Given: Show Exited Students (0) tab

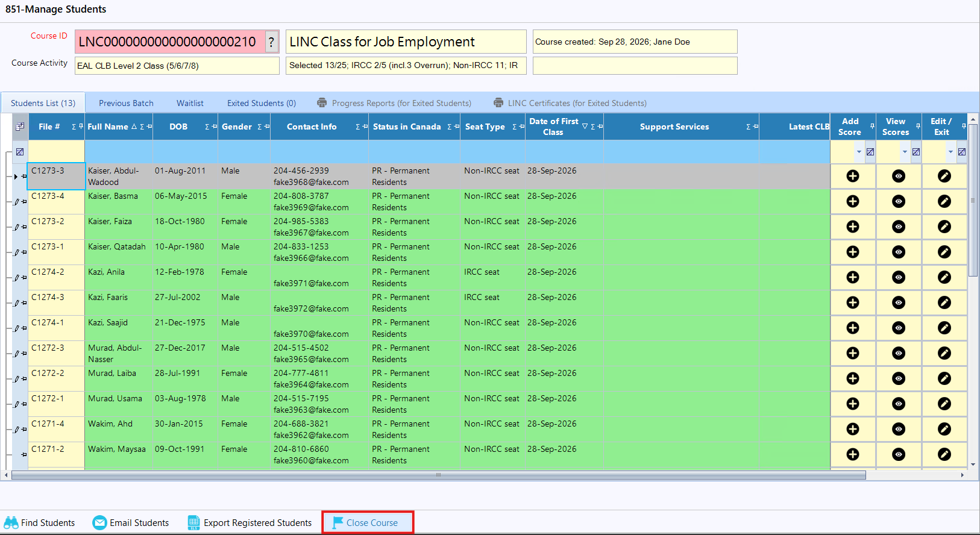Looking at the screenshot, I should [262, 103].
